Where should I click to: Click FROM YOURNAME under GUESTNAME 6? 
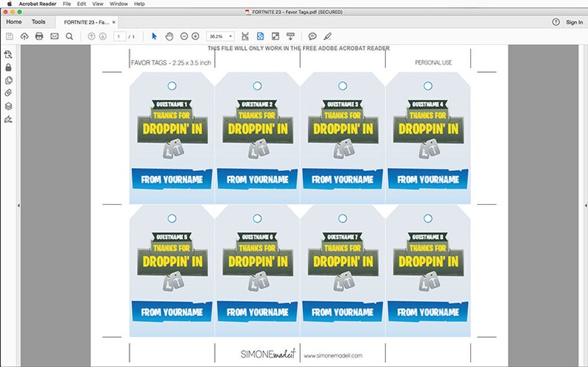pos(257,312)
